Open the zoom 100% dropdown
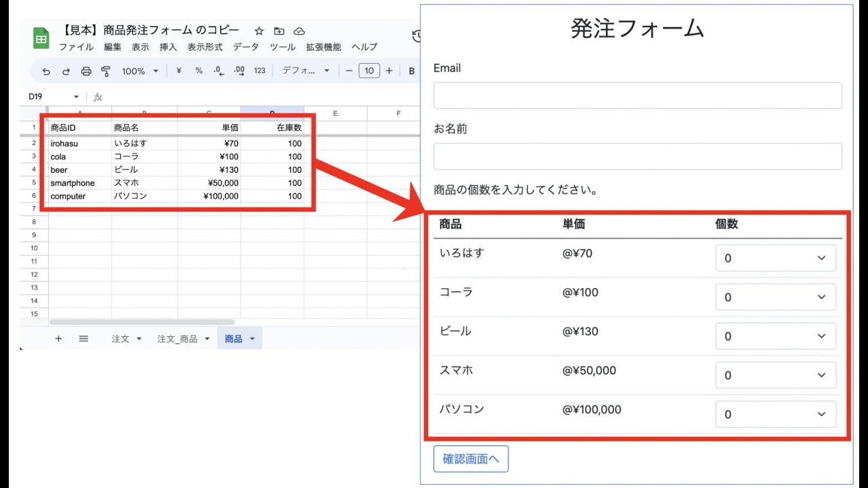The image size is (868, 488). pyautogui.click(x=140, y=70)
